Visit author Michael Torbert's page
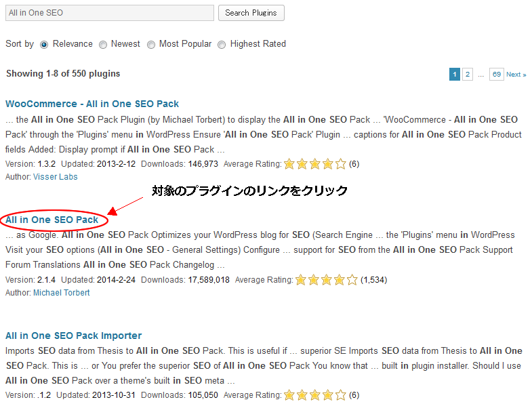This screenshot has width=532, height=404. click(x=62, y=293)
